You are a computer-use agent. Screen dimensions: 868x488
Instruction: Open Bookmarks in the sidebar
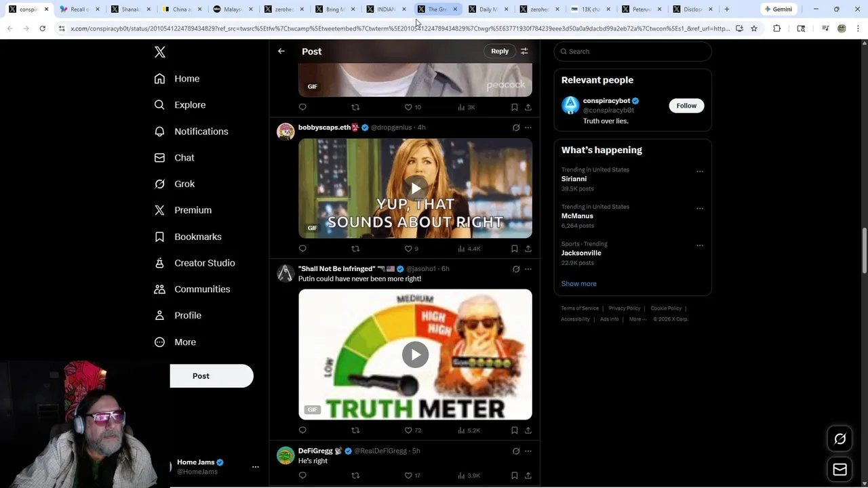point(188,237)
